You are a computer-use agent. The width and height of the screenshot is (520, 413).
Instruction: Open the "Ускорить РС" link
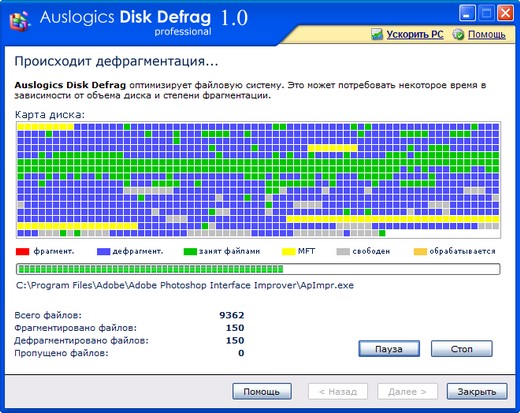(415, 34)
